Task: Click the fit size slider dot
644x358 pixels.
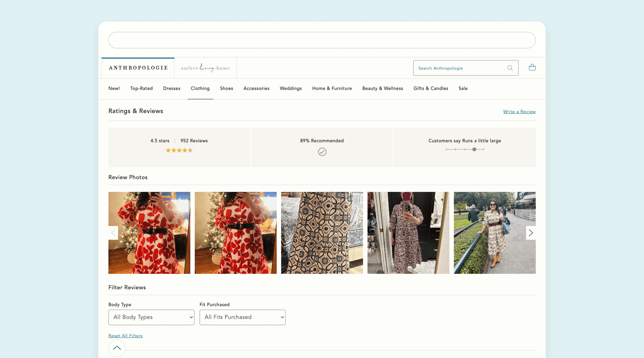Action: [x=474, y=149]
